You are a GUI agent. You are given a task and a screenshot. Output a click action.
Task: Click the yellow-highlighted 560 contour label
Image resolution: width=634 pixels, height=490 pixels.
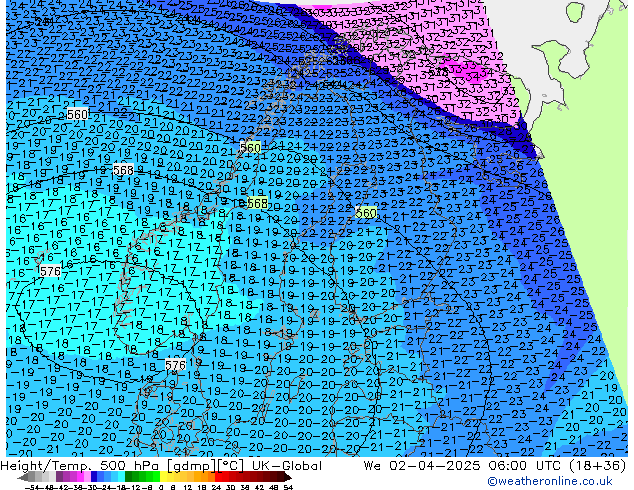[x=366, y=213]
